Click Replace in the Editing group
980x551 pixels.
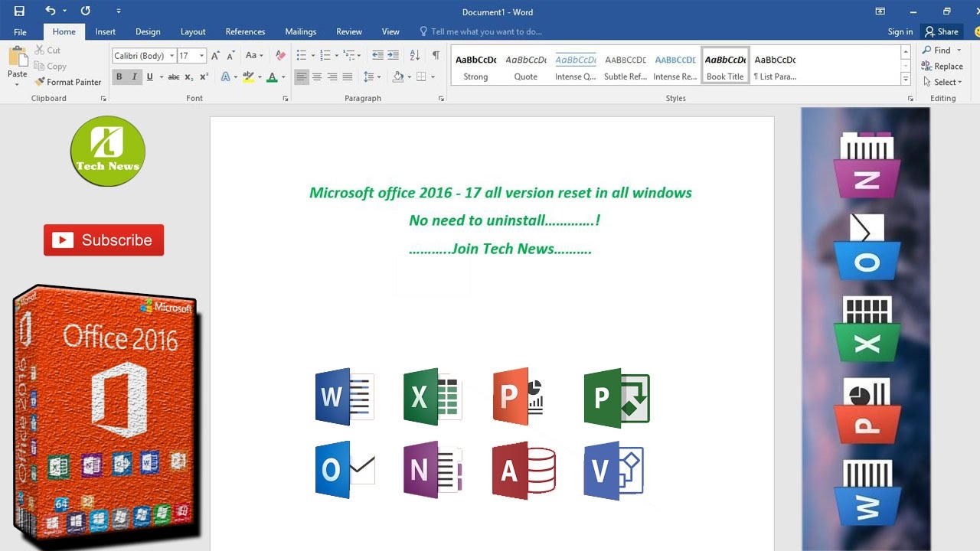(x=942, y=67)
